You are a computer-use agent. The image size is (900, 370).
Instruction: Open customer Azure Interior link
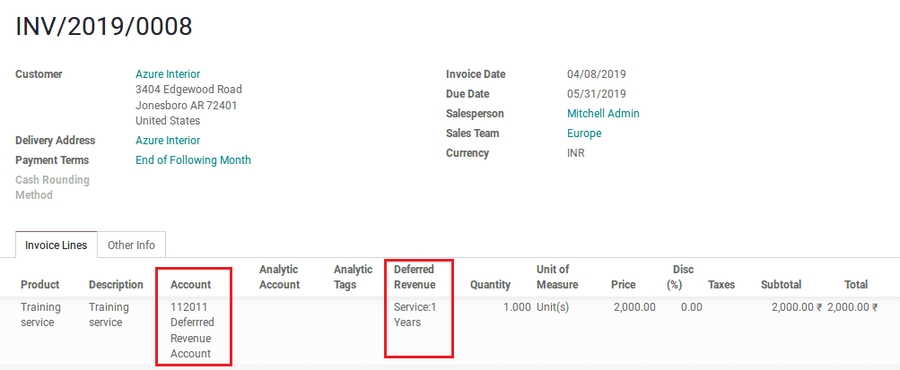point(168,74)
